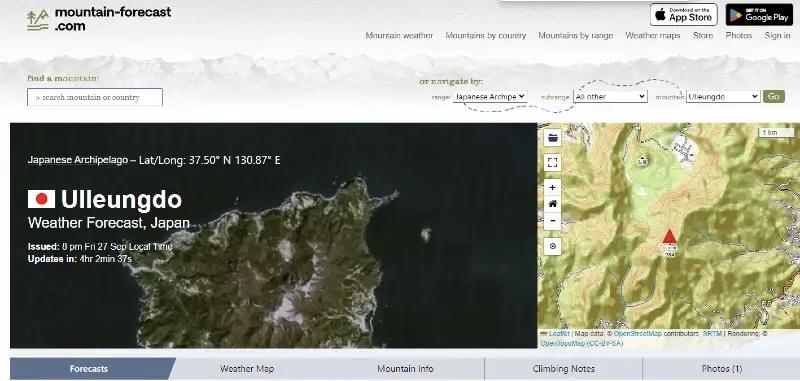Open Mountains by country menu
The height and width of the screenshot is (381, 800).
point(486,35)
